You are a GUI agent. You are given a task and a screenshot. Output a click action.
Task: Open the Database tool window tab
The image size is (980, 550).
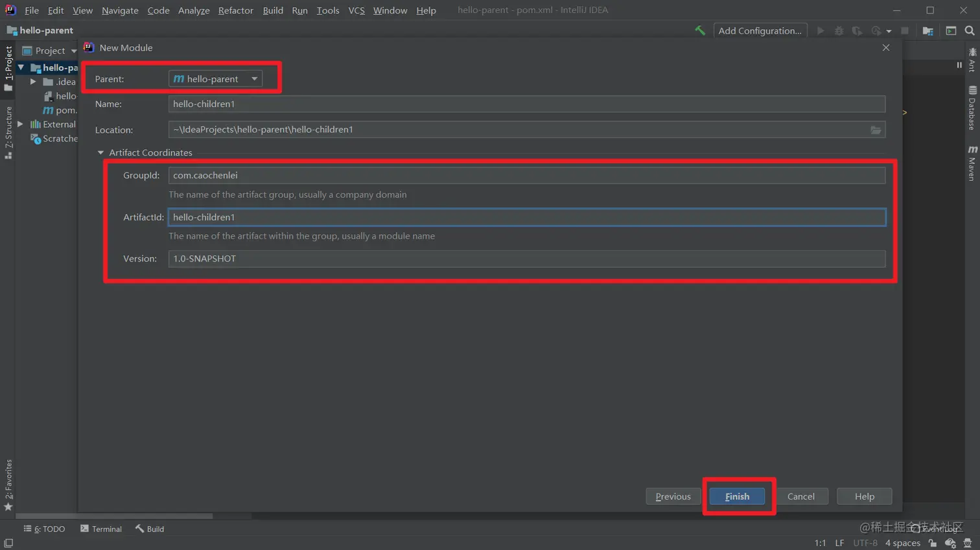click(x=972, y=108)
